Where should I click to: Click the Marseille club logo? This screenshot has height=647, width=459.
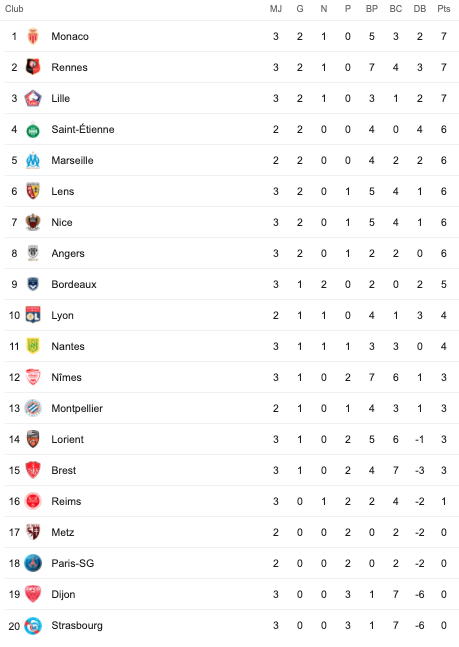pyautogui.click(x=33, y=160)
